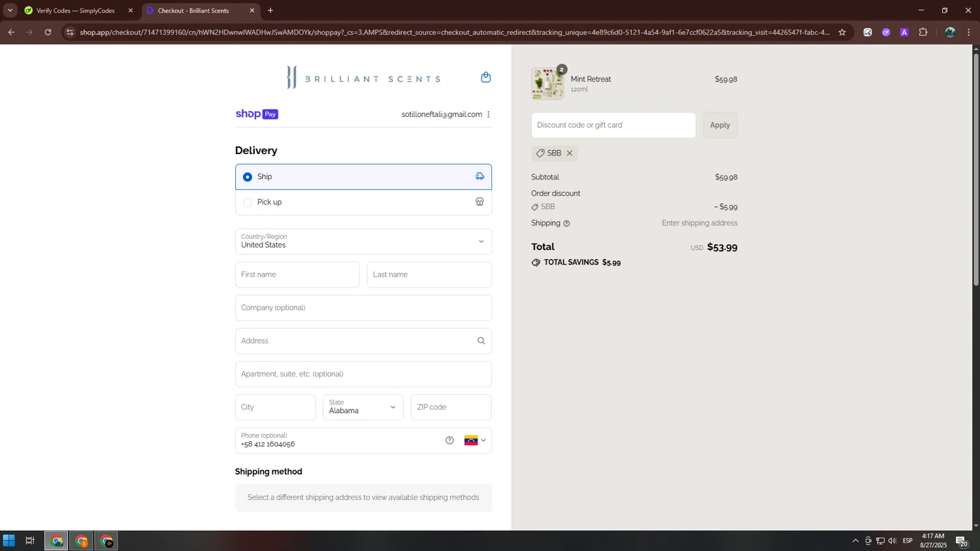Screen dimensions: 980x551
Task: Click the Address input field
Action: (x=363, y=341)
